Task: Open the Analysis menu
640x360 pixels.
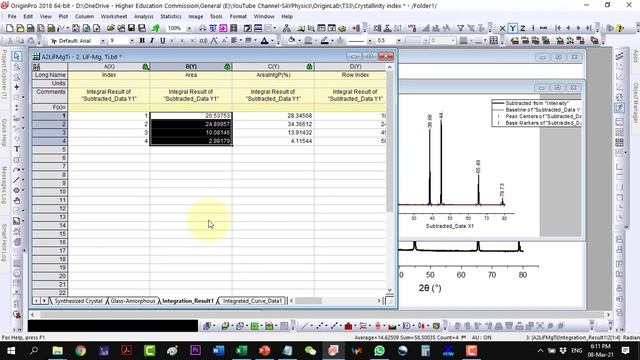Action: (x=144, y=16)
